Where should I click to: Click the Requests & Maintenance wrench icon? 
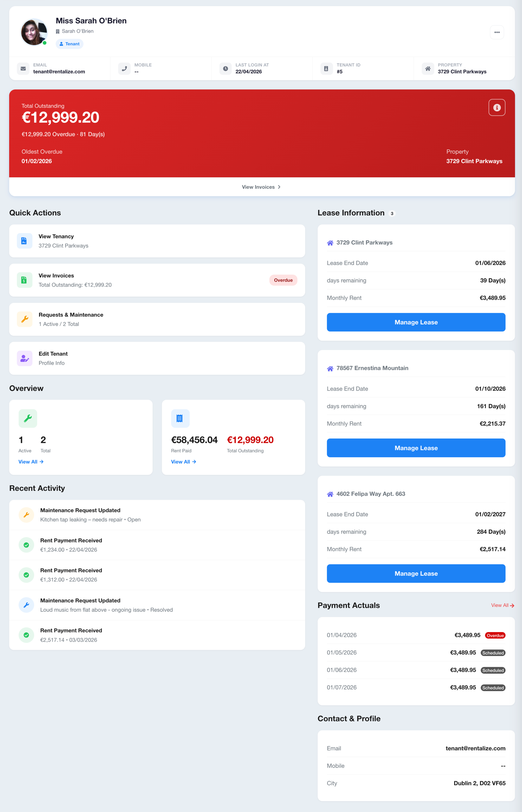point(24,319)
